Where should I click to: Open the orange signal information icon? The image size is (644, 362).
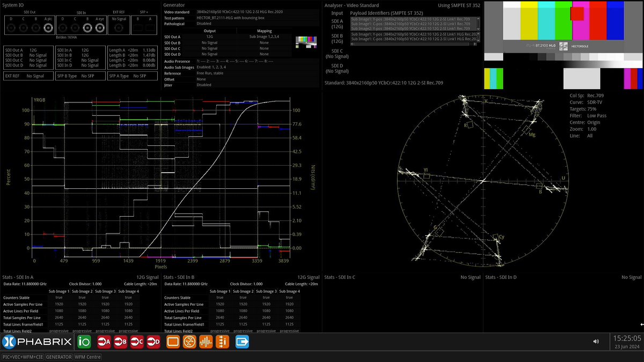[x=222, y=341]
